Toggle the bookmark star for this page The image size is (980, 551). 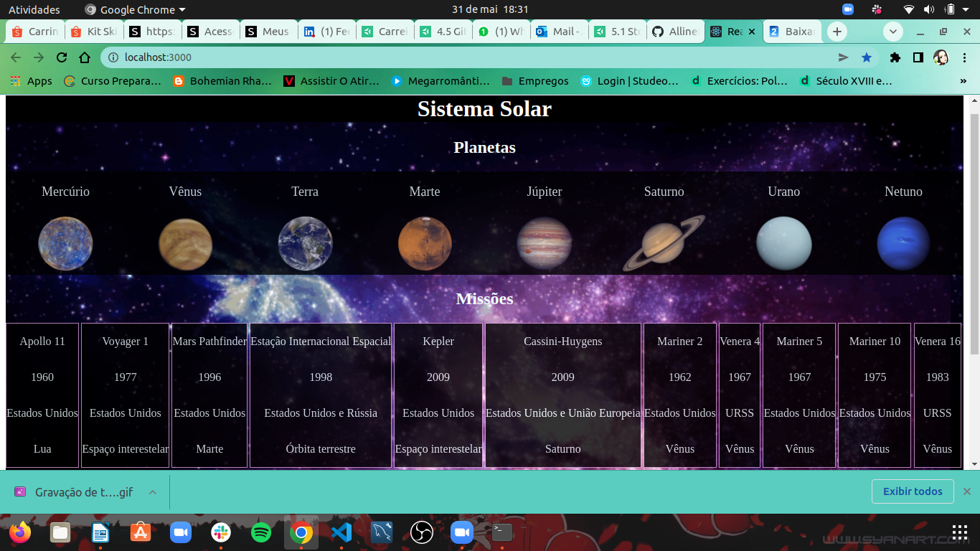pos(867,57)
